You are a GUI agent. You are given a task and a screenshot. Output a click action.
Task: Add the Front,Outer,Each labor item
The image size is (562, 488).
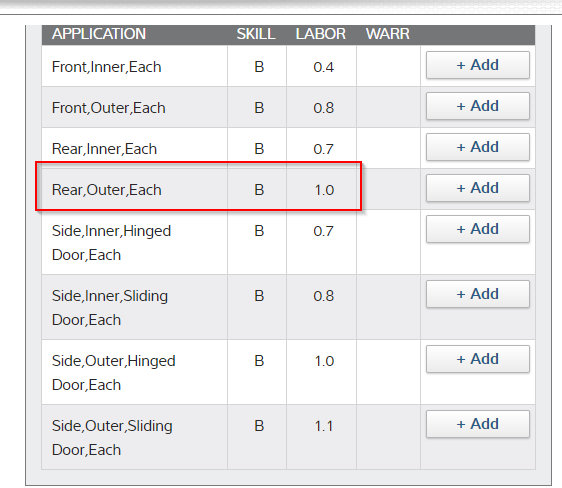point(477,106)
